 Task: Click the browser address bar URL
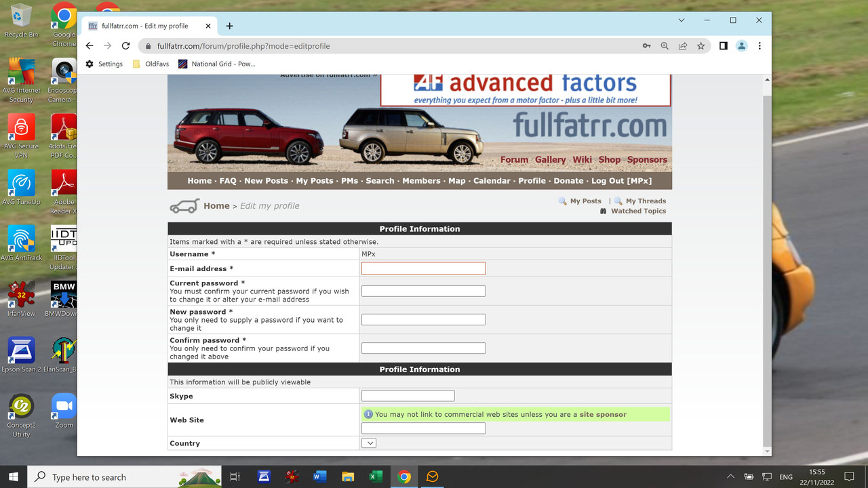243,46
